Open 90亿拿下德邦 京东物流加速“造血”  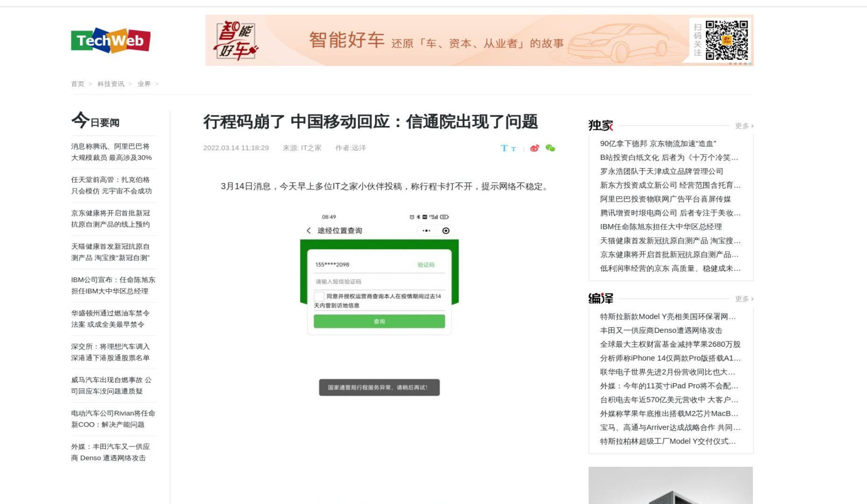click(658, 144)
